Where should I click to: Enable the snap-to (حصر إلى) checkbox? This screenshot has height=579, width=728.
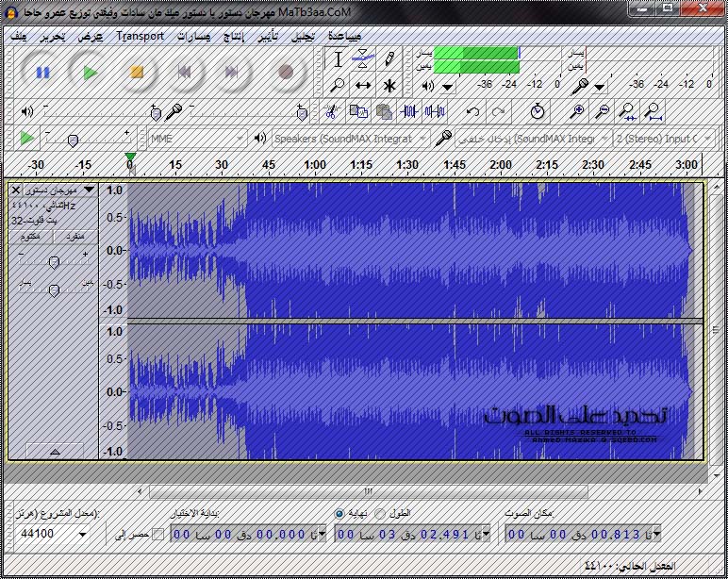[x=157, y=535]
